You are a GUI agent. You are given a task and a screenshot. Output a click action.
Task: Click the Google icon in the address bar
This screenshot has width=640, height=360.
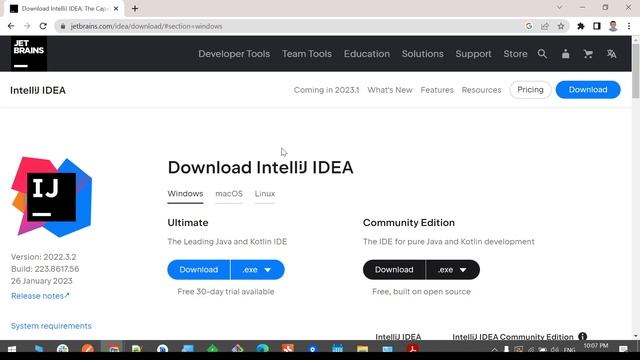(529, 26)
